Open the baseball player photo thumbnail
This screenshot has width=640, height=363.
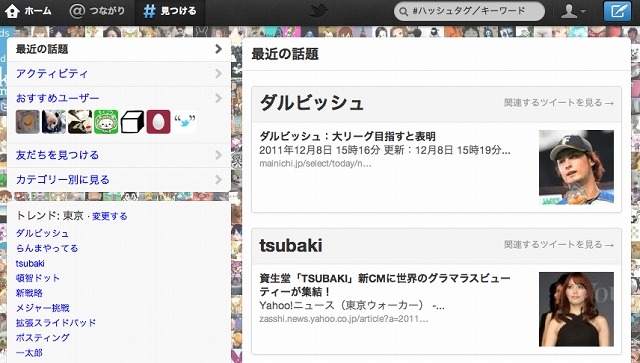coord(576,167)
